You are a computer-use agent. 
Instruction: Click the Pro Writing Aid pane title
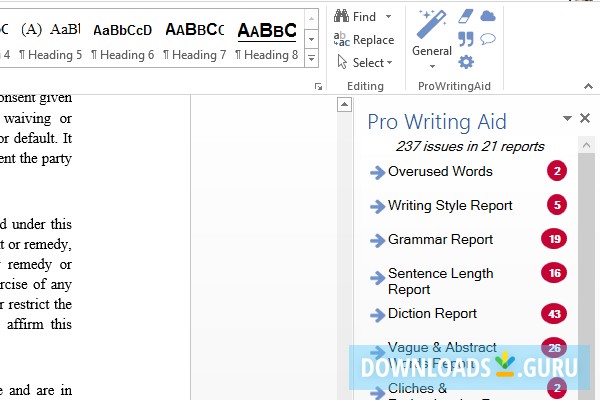click(x=437, y=122)
